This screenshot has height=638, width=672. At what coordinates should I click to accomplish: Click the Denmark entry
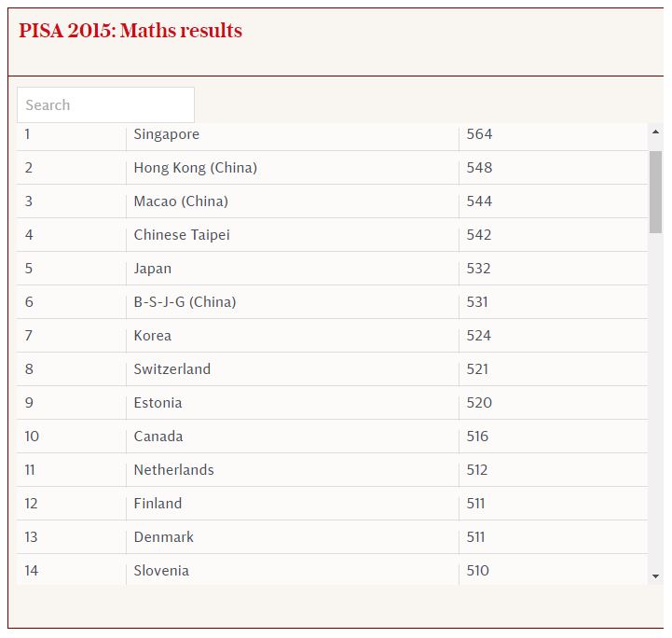pos(164,537)
